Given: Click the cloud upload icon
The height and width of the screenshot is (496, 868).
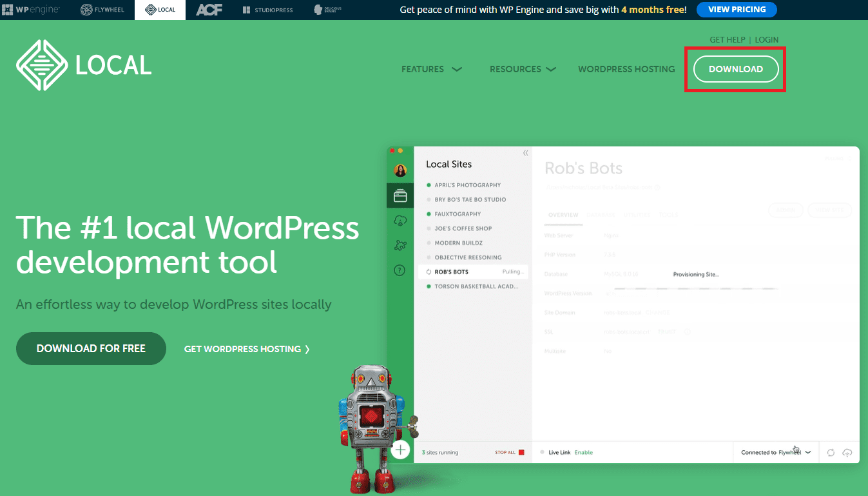Looking at the screenshot, I should [x=847, y=453].
